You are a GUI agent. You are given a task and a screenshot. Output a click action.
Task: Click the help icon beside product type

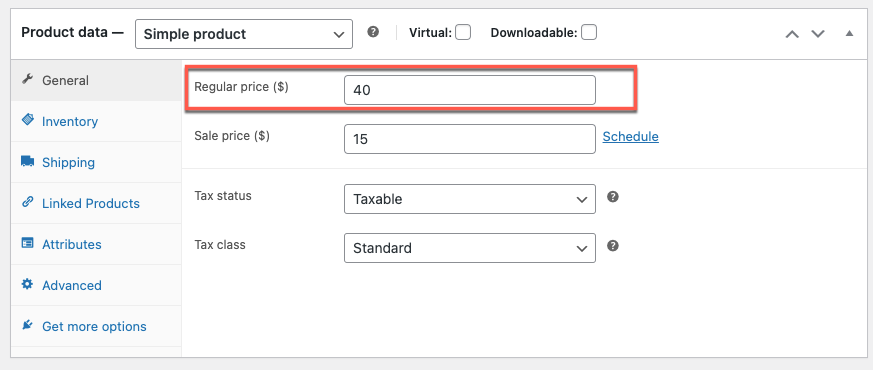tap(373, 32)
